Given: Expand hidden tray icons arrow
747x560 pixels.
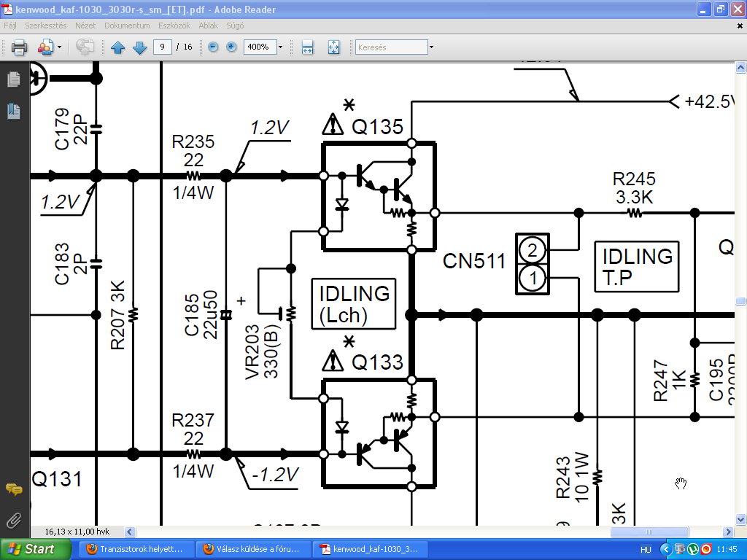Looking at the screenshot, I should click(665, 550).
